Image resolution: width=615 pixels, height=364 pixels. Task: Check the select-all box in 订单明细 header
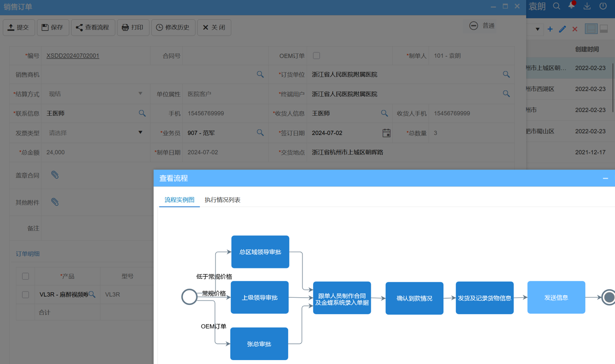pos(25,276)
